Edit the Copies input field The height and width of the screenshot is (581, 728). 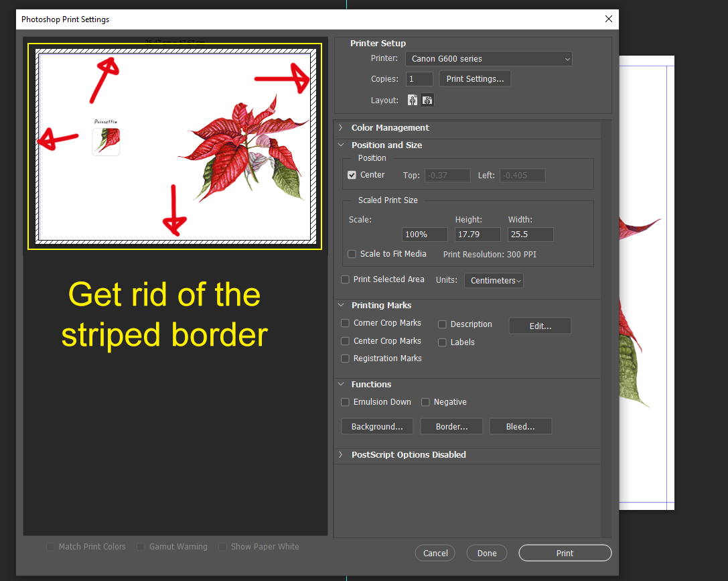pos(419,78)
